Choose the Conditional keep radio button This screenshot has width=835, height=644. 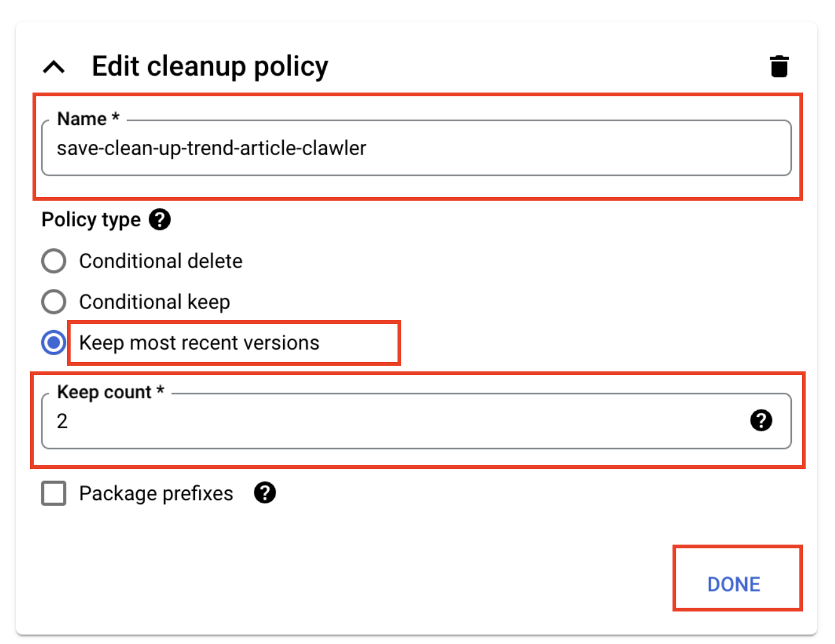[54, 302]
